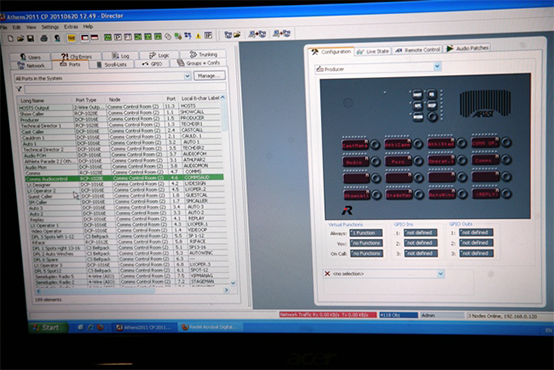Click the New configuration file icon

(x=11, y=38)
